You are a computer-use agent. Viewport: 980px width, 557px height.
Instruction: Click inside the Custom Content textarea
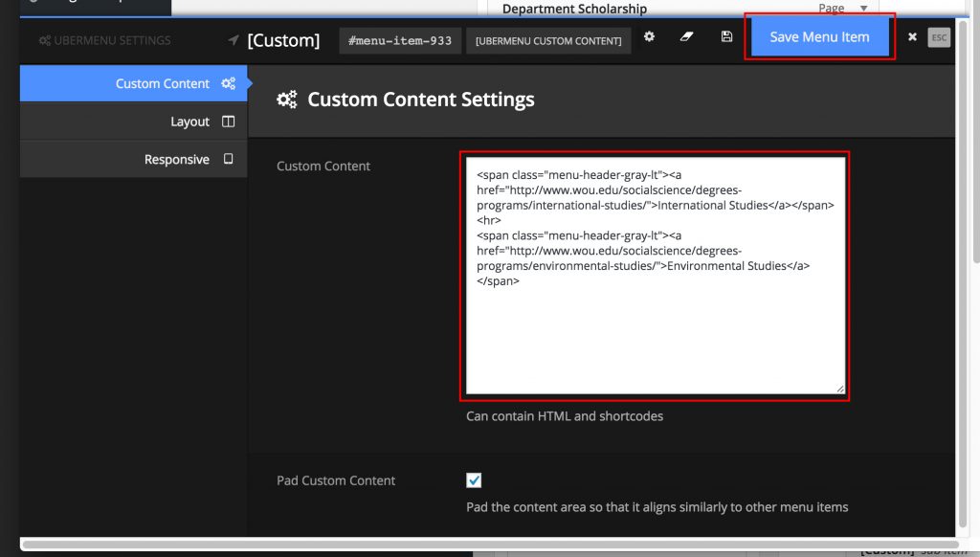[x=654, y=335]
